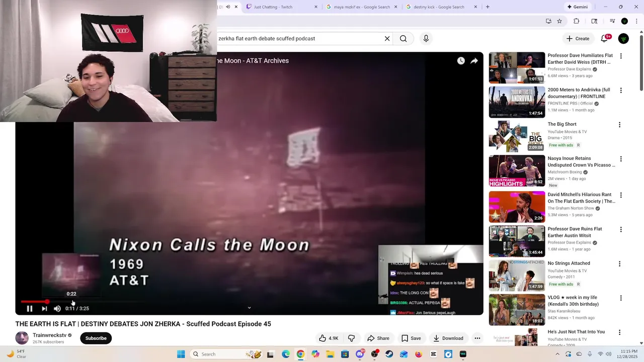Image resolution: width=644 pixels, height=362 pixels.
Task: Mute the current tab's audio icon
Action: tap(228, 7)
